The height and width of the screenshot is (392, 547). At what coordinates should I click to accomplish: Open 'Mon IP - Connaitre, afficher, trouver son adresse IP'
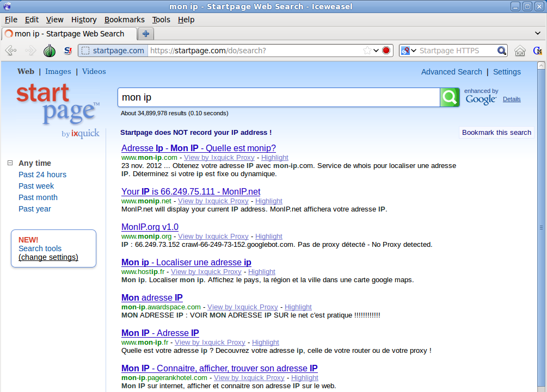219,368
